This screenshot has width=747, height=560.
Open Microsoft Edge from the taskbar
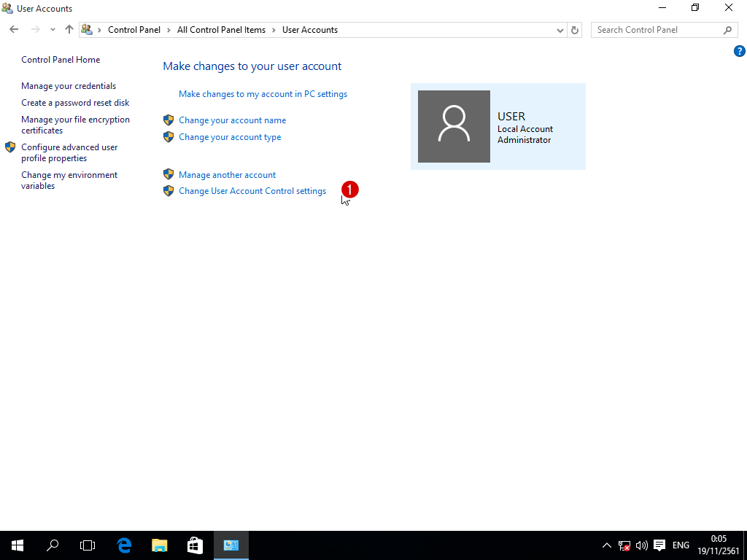click(124, 545)
